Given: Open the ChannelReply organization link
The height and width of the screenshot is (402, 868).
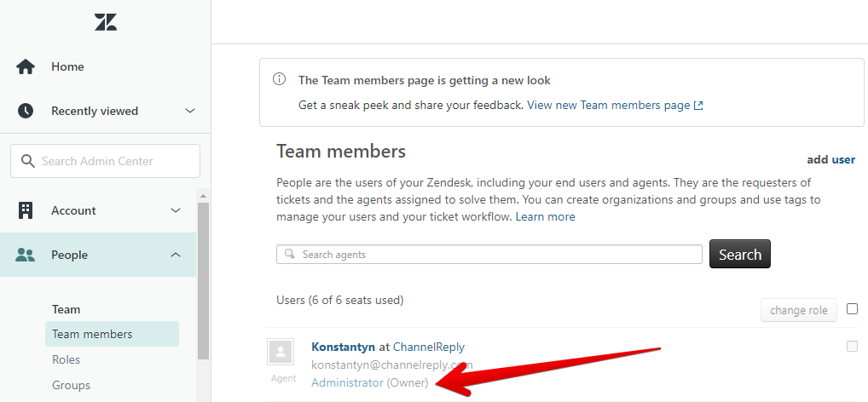Looking at the screenshot, I should [x=429, y=347].
